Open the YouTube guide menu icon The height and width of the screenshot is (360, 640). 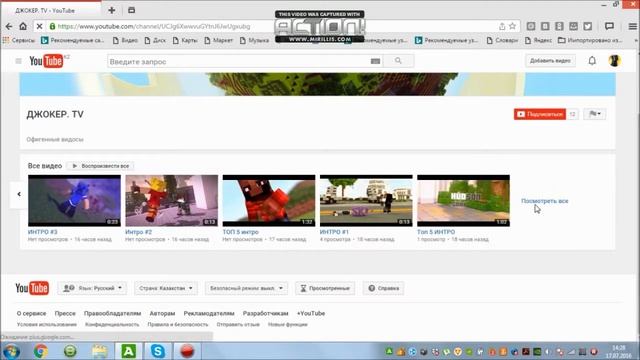[x=18, y=61]
